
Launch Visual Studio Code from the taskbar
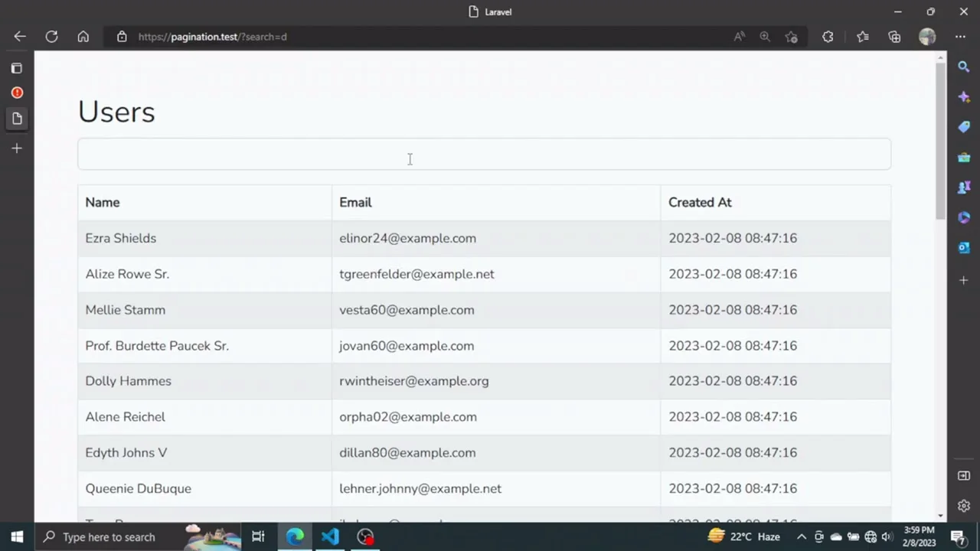click(330, 536)
